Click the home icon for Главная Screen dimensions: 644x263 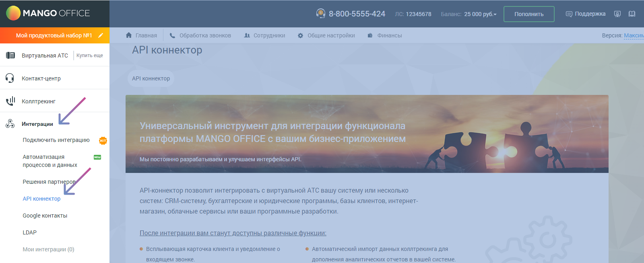click(x=129, y=35)
